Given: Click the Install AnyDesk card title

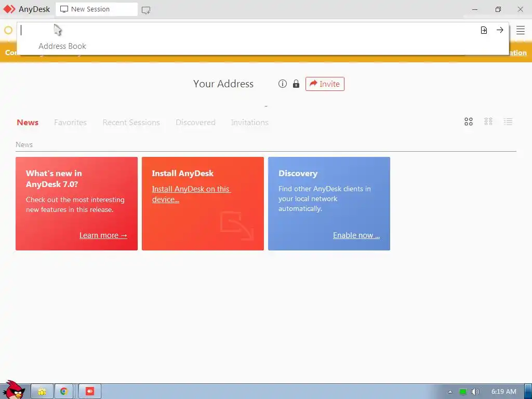Looking at the screenshot, I should (182, 174).
